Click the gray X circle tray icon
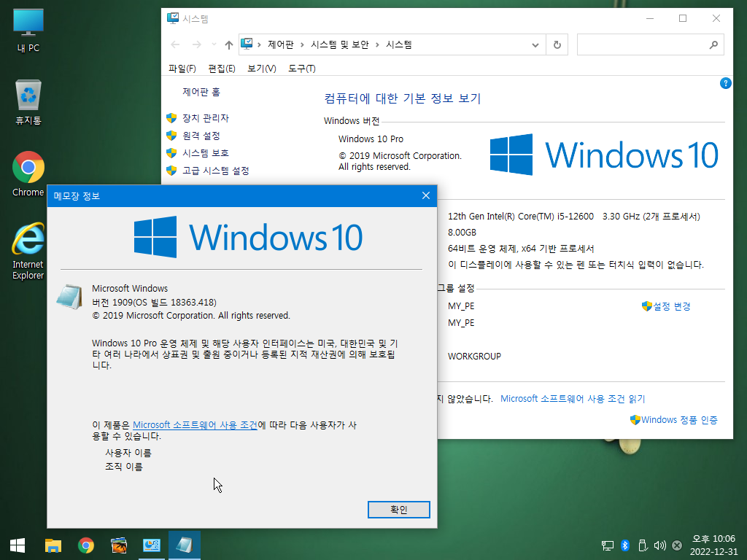 tap(676, 545)
